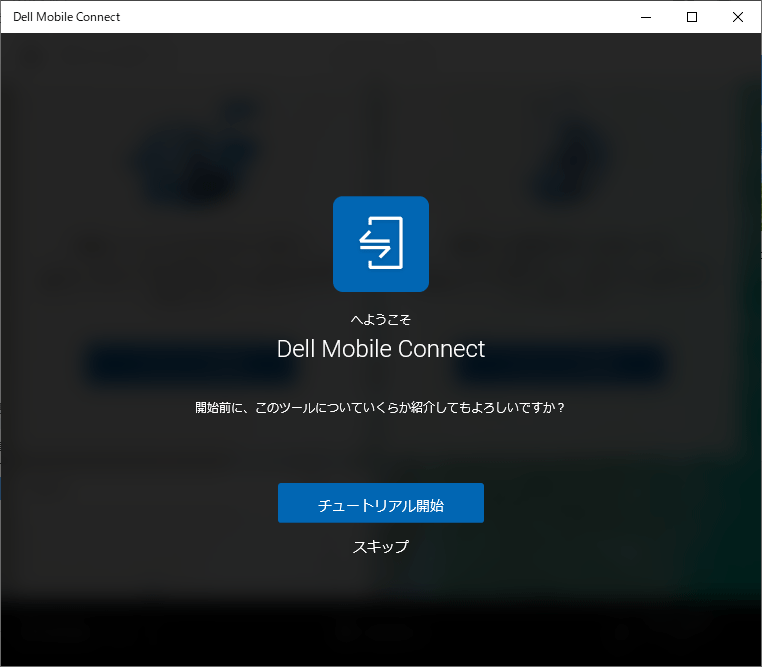Minimize the Dell Mobile Connect window
762x667 pixels.
click(x=646, y=17)
